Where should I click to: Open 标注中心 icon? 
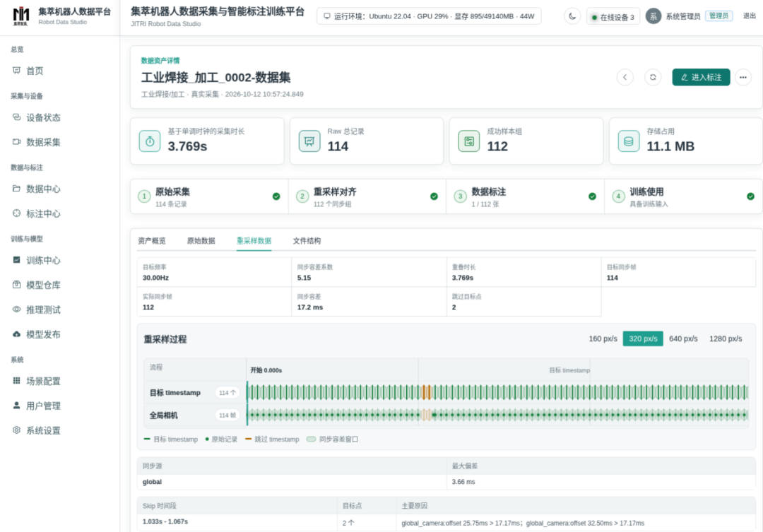[16, 213]
